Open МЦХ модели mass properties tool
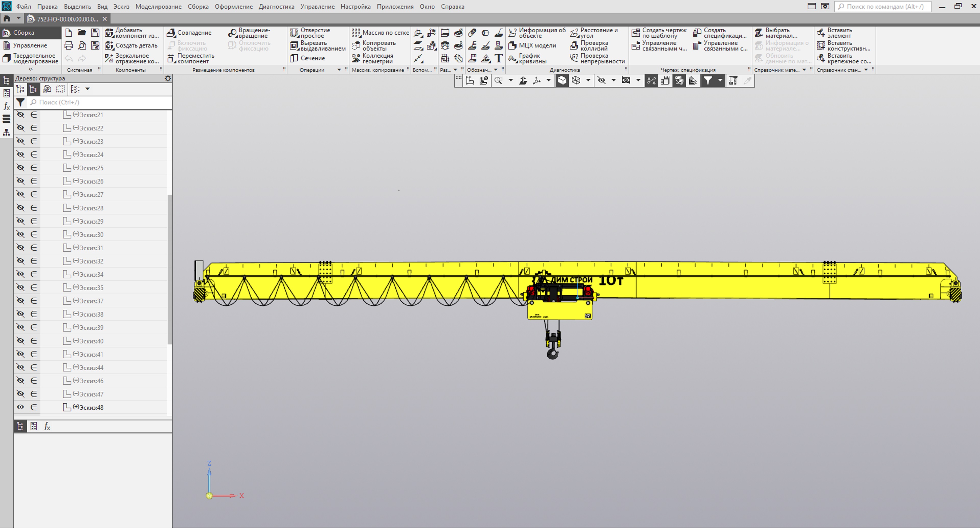980x530 pixels. click(533, 46)
